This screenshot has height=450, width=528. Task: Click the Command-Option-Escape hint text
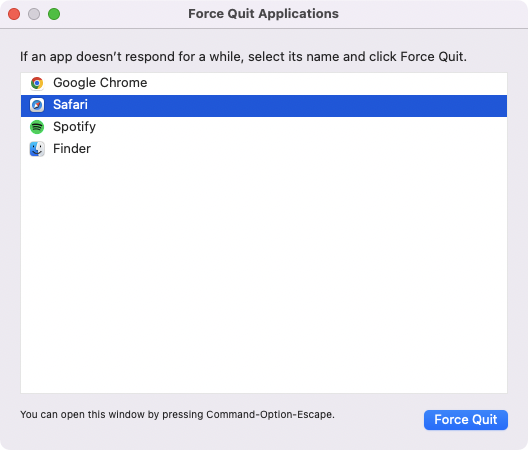[x=177, y=414]
